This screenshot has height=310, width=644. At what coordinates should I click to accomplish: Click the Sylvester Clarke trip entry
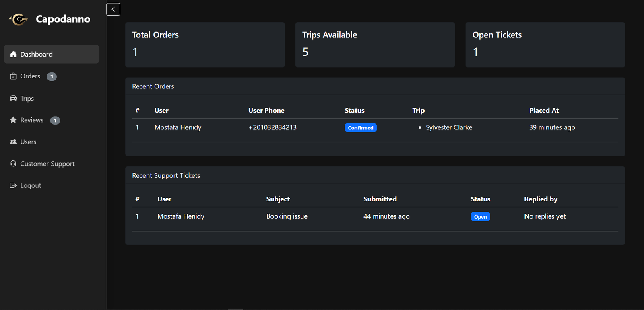coord(449,127)
